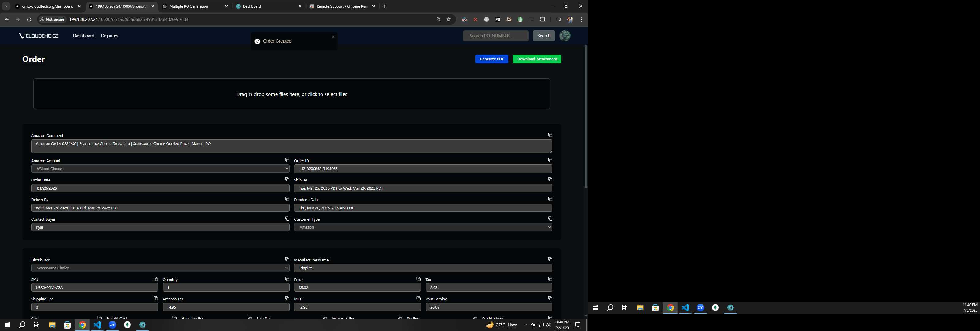This screenshot has height=331, width=980.
Task: Reload the current browser page
Action: tap(29, 19)
